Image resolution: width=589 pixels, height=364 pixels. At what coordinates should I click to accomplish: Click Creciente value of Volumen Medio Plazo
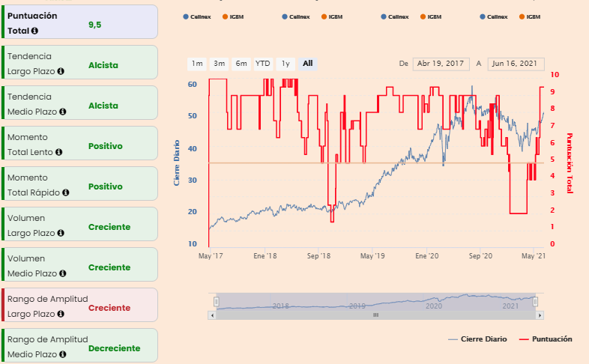109,267
